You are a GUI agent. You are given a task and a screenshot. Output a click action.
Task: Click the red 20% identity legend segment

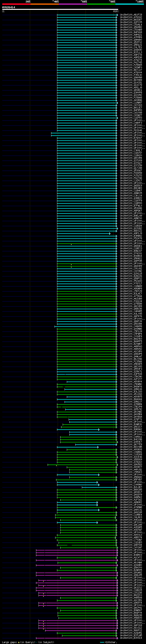tap(16, 4)
